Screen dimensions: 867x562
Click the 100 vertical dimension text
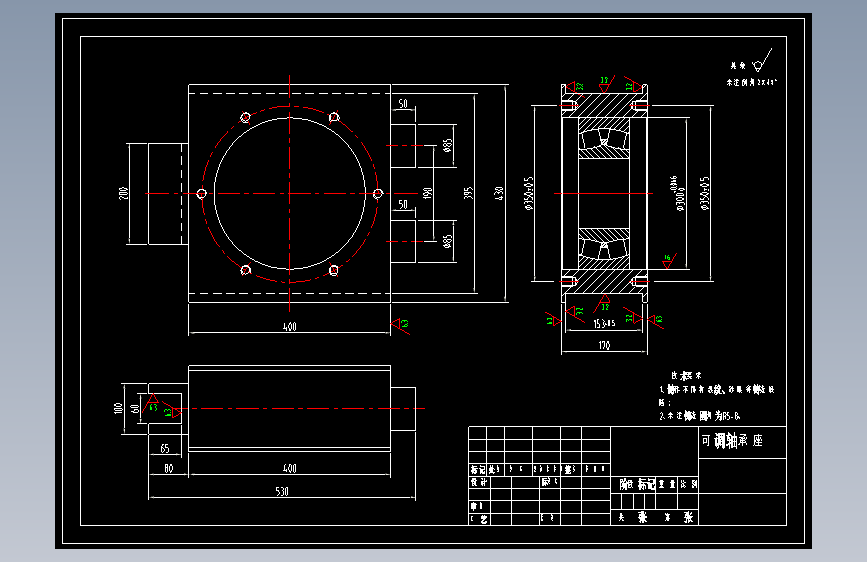(117, 408)
